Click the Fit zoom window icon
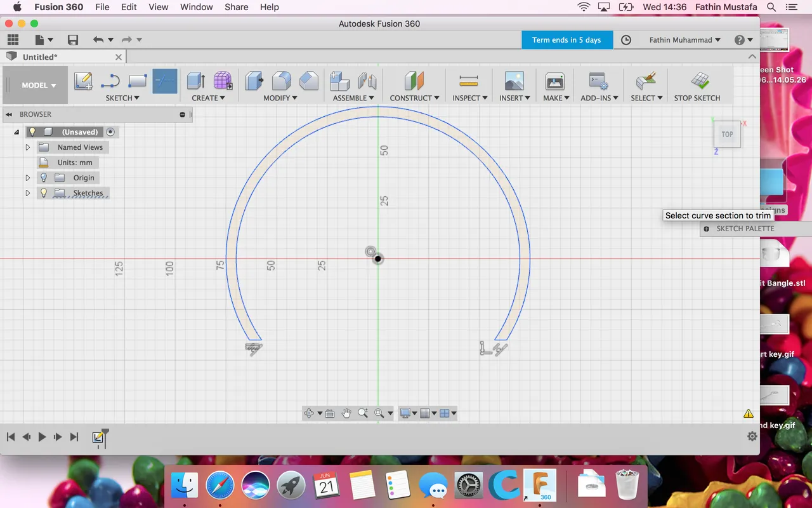The width and height of the screenshot is (812, 508). (379, 413)
